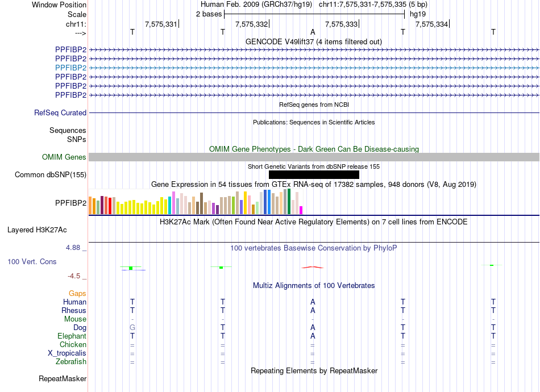Click the gray G base in Dog row
Image resolution: width=540 pixels, height=392 pixels.
(x=132, y=328)
